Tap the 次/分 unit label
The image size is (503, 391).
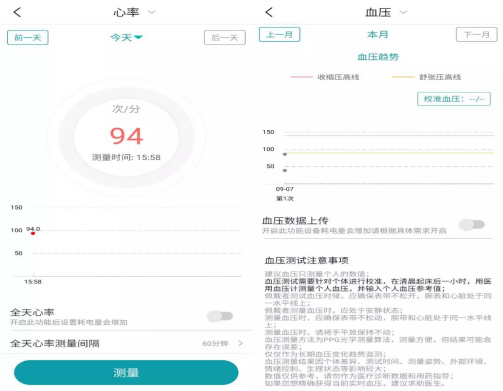(126, 109)
